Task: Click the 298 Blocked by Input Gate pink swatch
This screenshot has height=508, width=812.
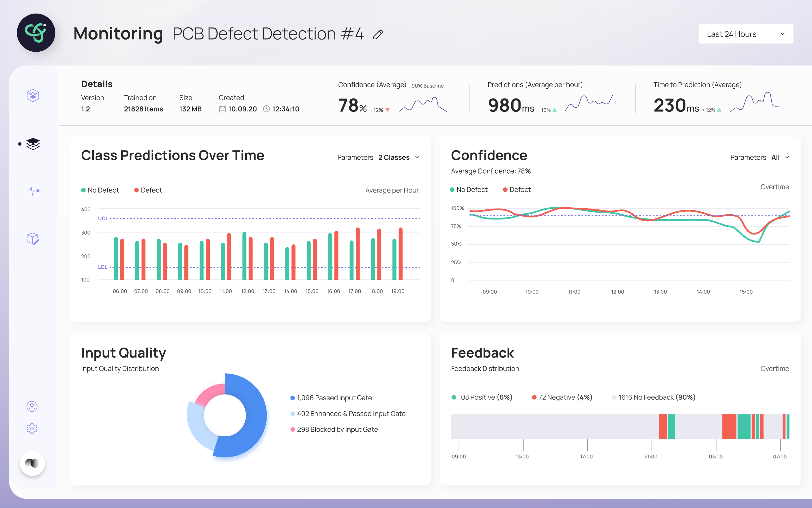Action: click(292, 429)
